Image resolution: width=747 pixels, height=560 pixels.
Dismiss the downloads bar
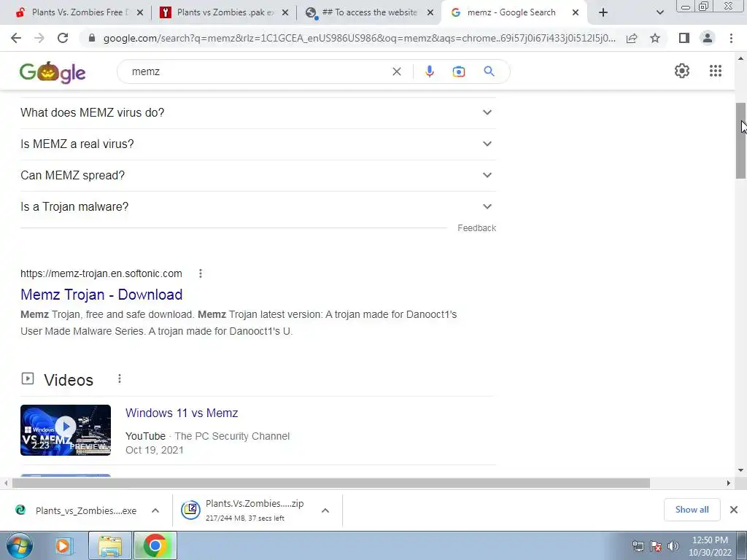pos(734,510)
